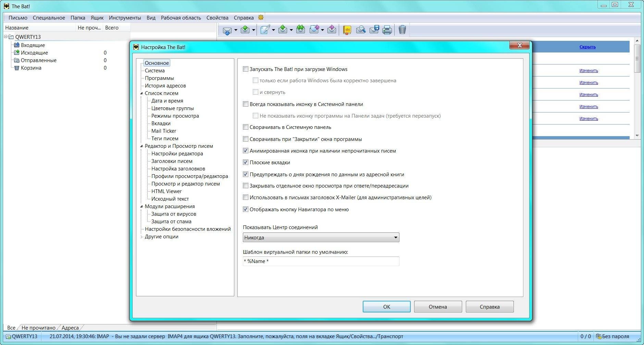The width and height of the screenshot is (644, 345).
Task: Click the find message magnifier icon
Action: [x=360, y=30]
